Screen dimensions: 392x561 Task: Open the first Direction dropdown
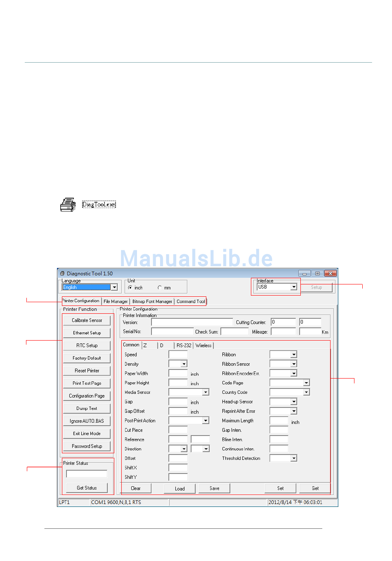tap(184, 449)
